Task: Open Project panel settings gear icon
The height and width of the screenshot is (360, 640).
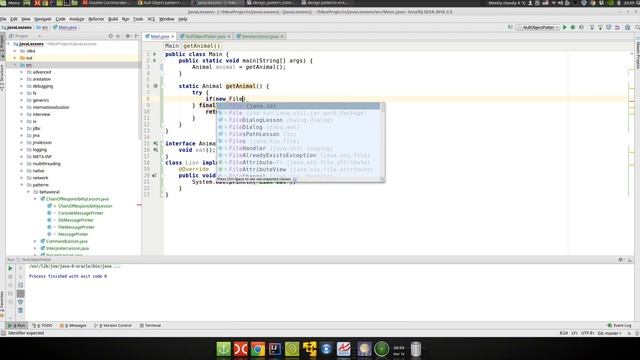Action: pos(127,36)
